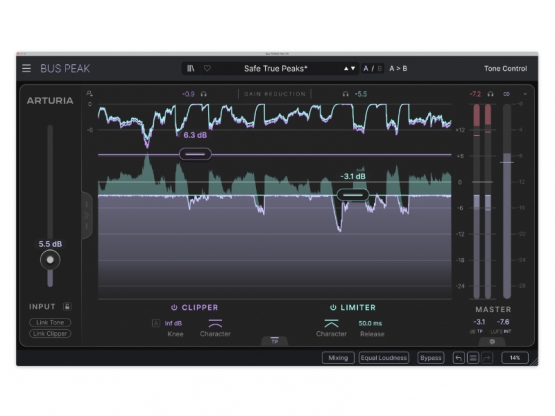Click the Inf dB knee value

tap(173, 323)
